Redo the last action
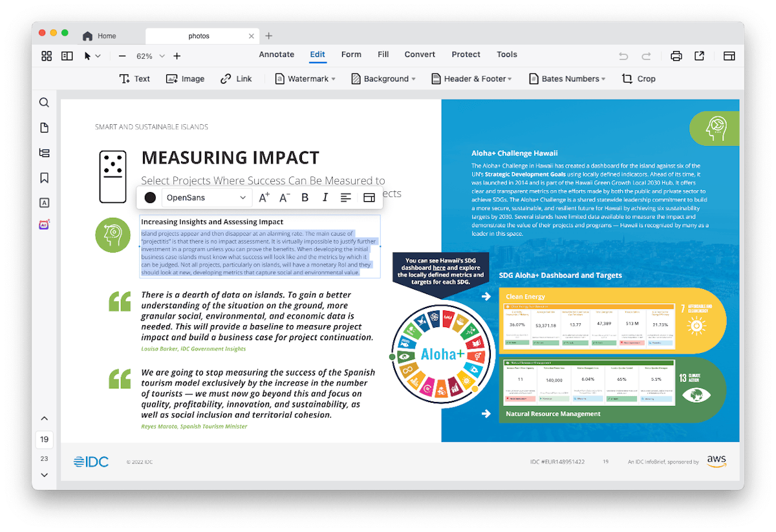 pos(646,56)
